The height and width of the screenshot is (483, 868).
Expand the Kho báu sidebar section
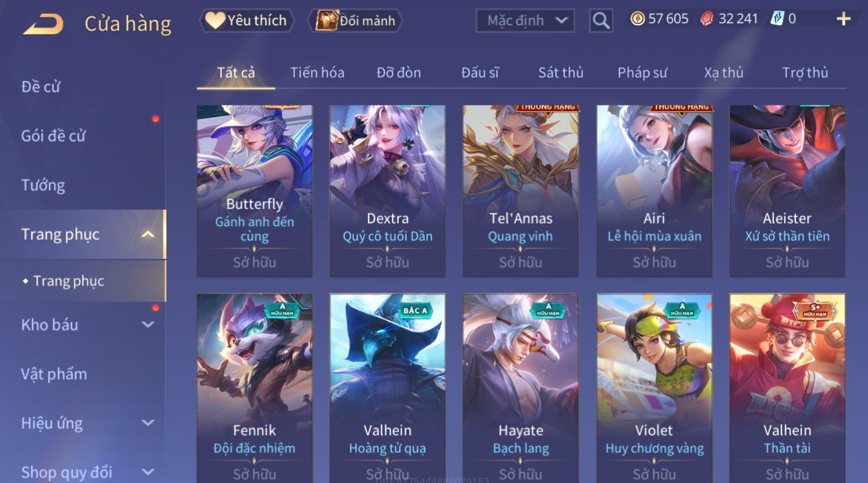tap(148, 324)
